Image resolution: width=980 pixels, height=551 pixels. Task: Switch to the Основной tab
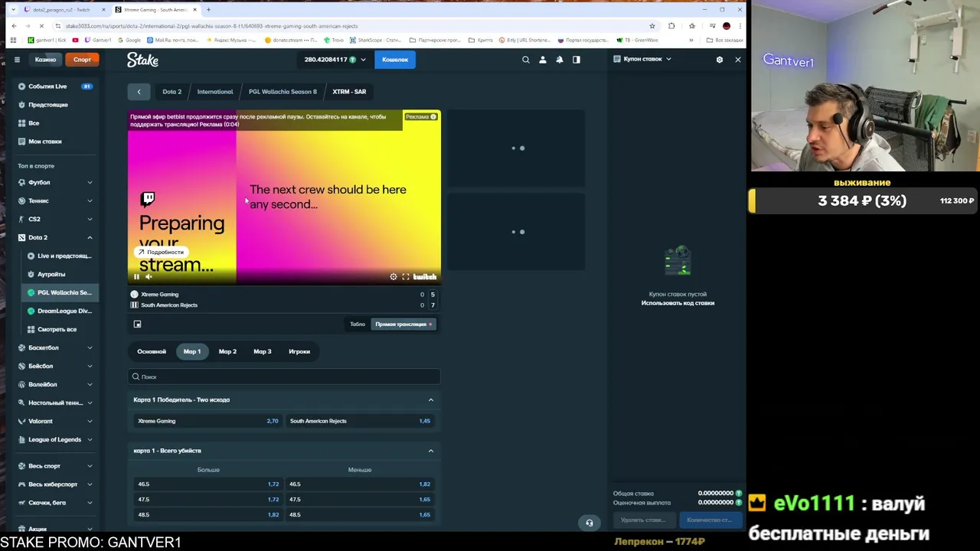[152, 351]
